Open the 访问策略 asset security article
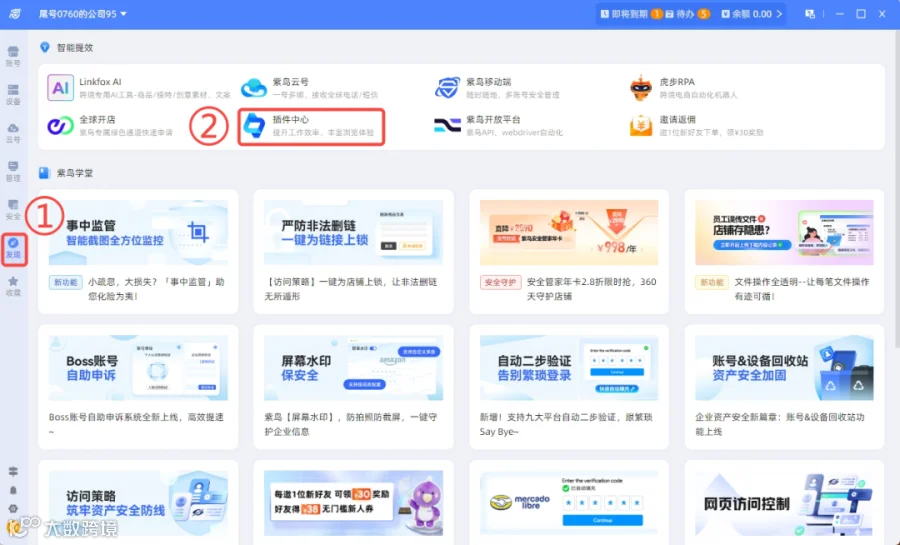Screen dimensions: 900x545 coord(138,503)
